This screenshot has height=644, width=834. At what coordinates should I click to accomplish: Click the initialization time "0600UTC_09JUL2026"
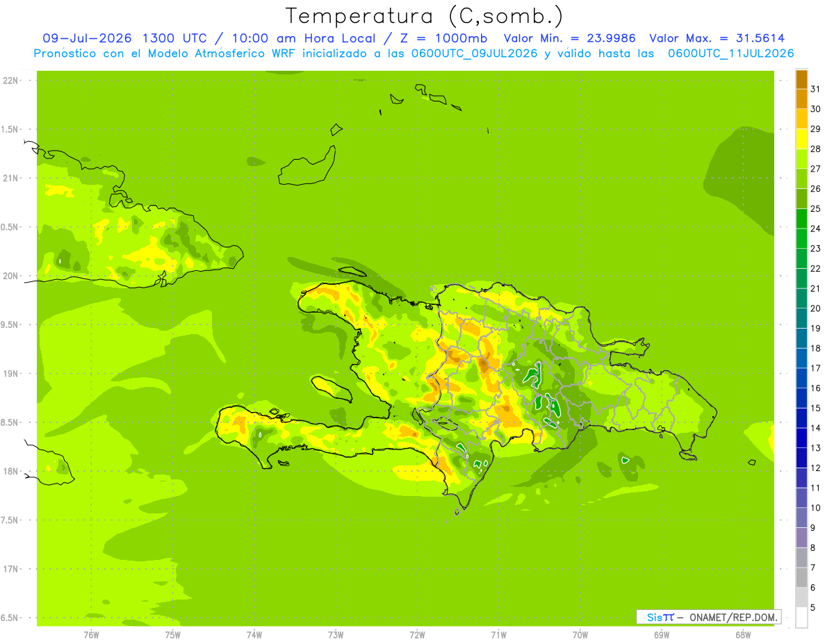pyautogui.click(x=474, y=53)
